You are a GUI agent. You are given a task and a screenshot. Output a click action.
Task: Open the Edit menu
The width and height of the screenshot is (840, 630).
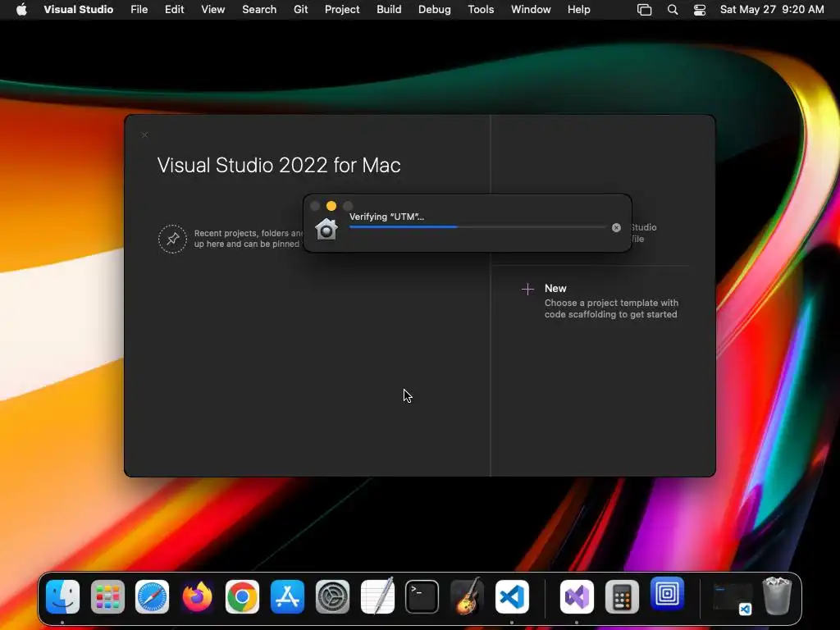174,10
